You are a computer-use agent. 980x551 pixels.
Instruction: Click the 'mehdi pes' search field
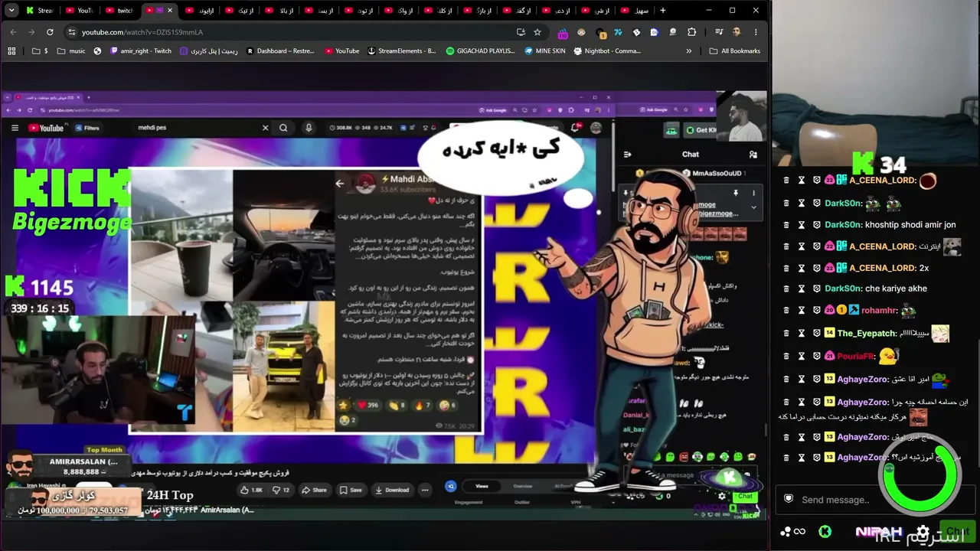195,128
